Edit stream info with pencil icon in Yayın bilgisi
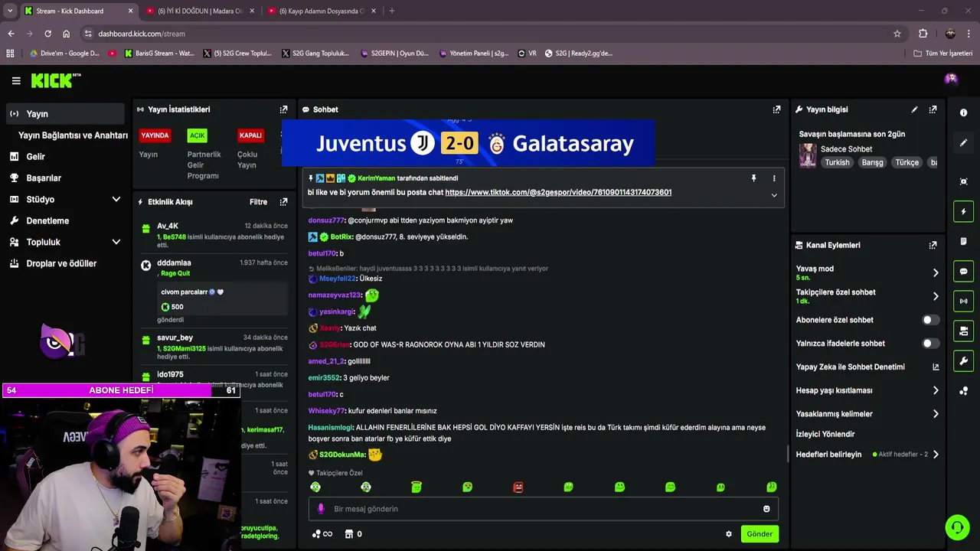 coord(914,109)
